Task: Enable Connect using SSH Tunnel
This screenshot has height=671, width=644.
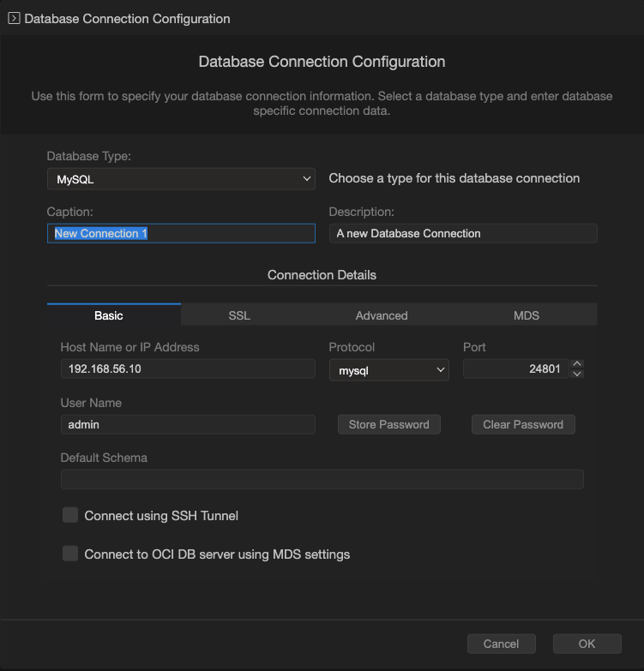Action: (x=70, y=515)
